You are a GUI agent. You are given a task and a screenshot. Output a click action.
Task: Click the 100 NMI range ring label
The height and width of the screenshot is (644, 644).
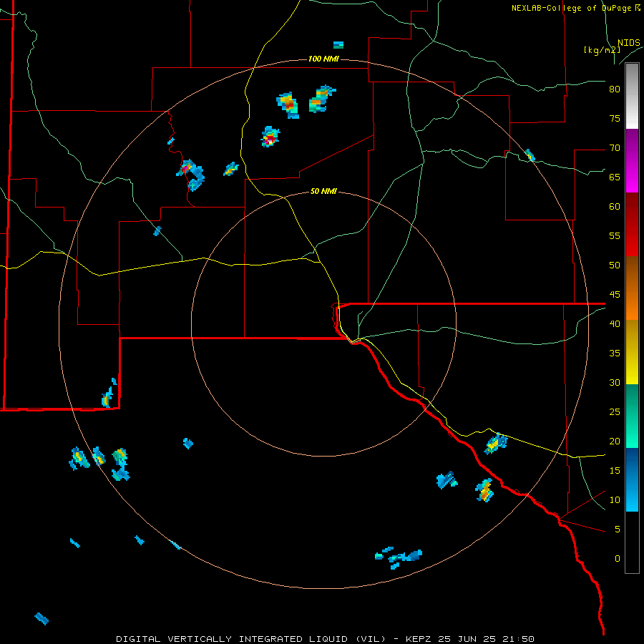(323, 59)
